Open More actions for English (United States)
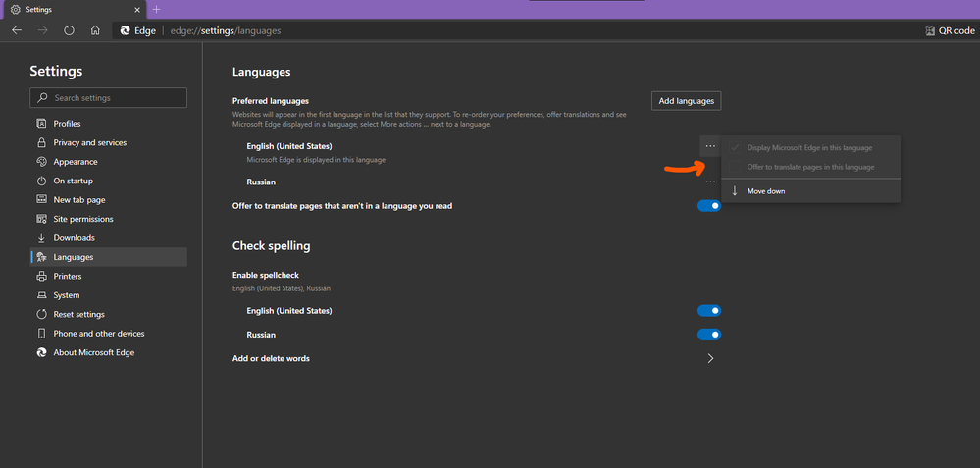980x468 pixels. click(x=710, y=146)
